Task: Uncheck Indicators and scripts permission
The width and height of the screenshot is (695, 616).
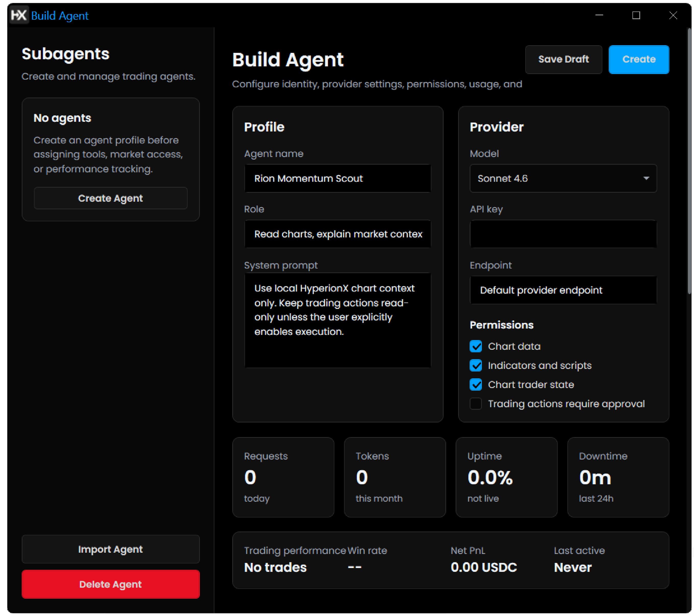Action: (476, 365)
